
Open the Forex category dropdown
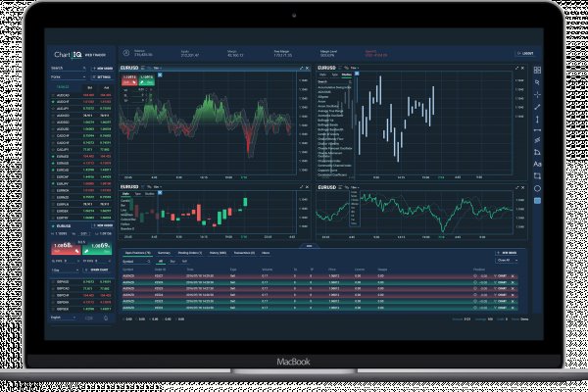pyautogui.click(x=66, y=75)
